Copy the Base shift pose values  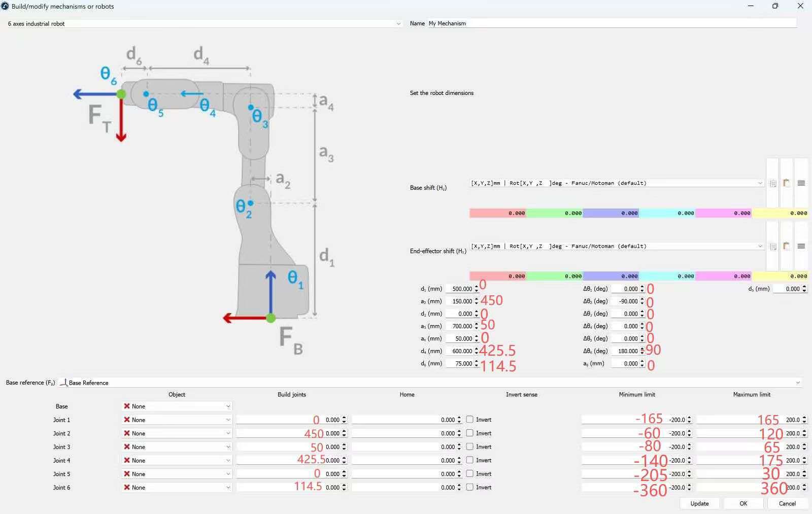(772, 183)
